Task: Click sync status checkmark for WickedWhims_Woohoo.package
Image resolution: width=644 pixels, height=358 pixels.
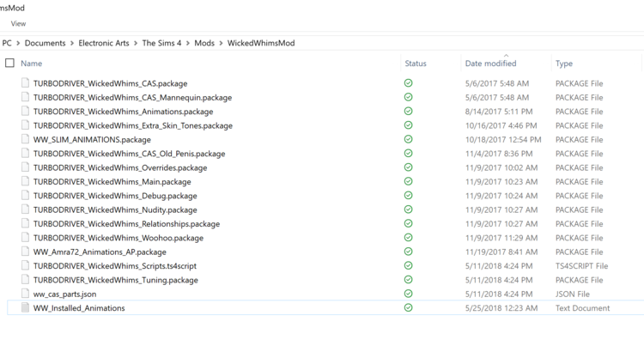Action: [408, 237]
